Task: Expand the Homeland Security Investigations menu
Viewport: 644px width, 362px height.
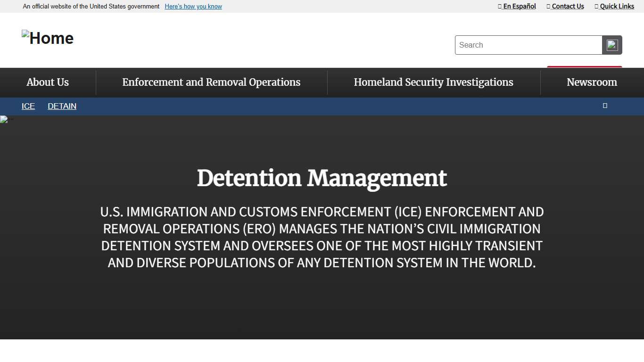Action: click(433, 82)
